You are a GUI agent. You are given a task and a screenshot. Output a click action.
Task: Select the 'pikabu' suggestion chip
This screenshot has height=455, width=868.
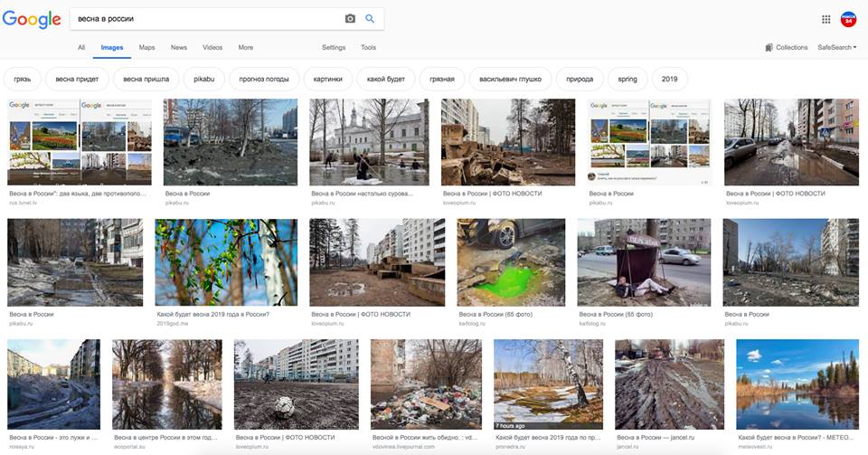pyautogui.click(x=204, y=79)
